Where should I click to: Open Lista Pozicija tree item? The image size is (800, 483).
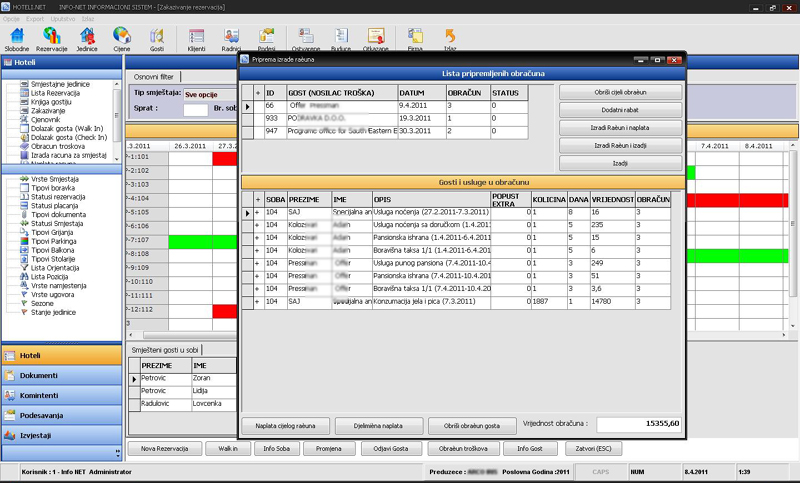(x=49, y=276)
